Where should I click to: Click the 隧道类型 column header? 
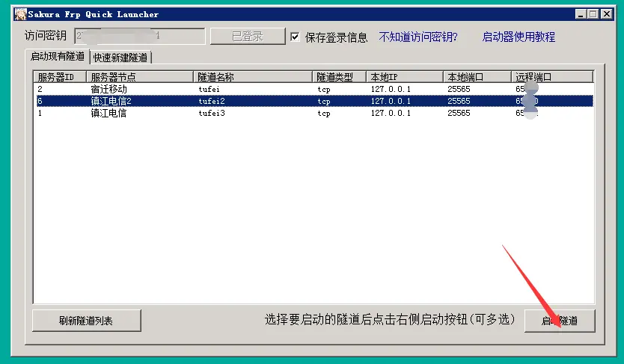pos(339,77)
